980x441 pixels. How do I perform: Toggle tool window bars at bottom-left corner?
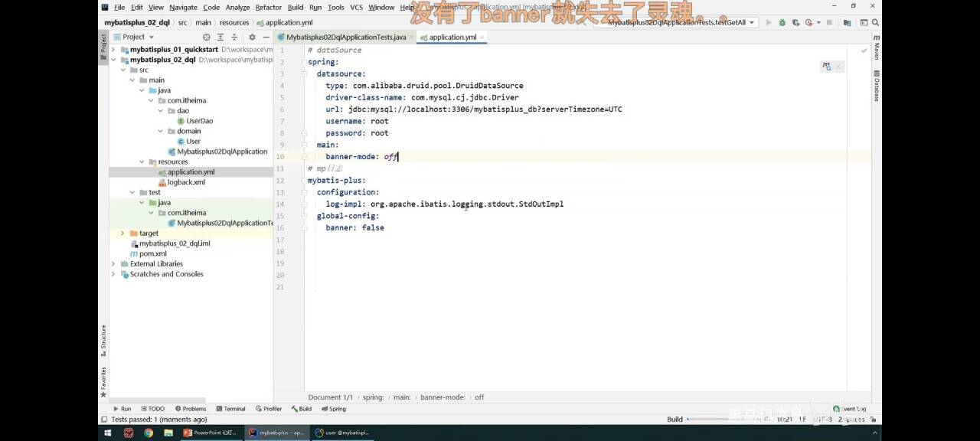coord(103,420)
